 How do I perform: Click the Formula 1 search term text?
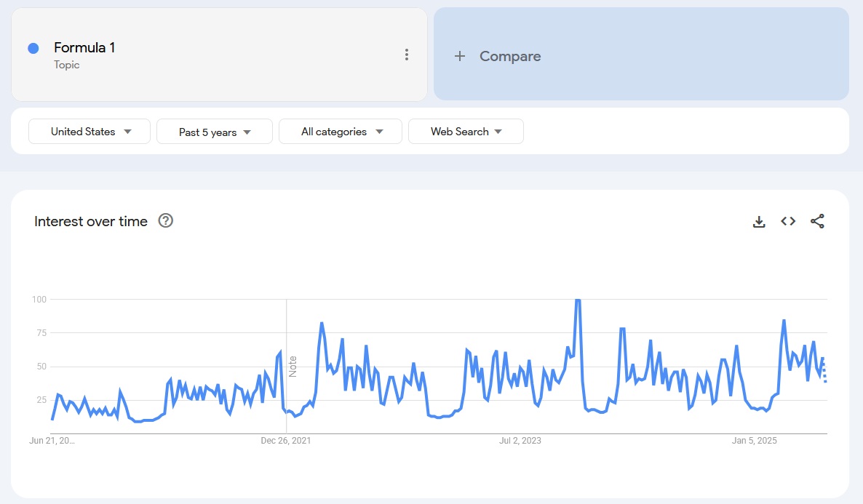point(84,48)
